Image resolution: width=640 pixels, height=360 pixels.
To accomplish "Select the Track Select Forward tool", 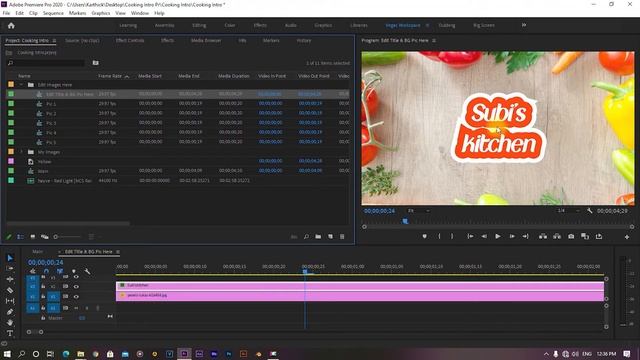I will click(10, 269).
